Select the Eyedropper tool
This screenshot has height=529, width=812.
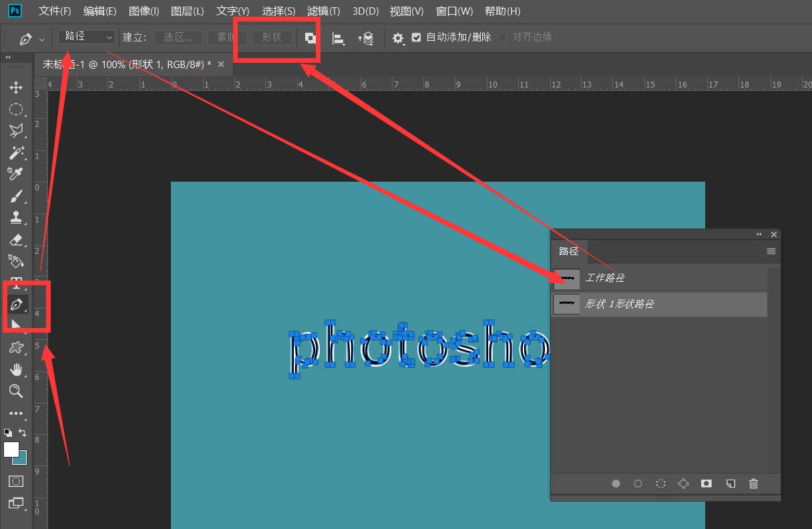(16, 174)
